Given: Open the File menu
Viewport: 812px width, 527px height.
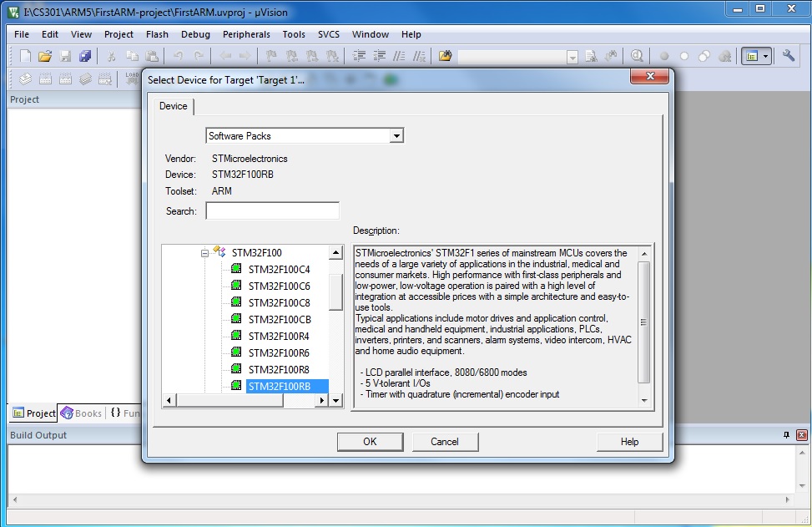Looking at the screenshot, I should (x=21, y=34).
